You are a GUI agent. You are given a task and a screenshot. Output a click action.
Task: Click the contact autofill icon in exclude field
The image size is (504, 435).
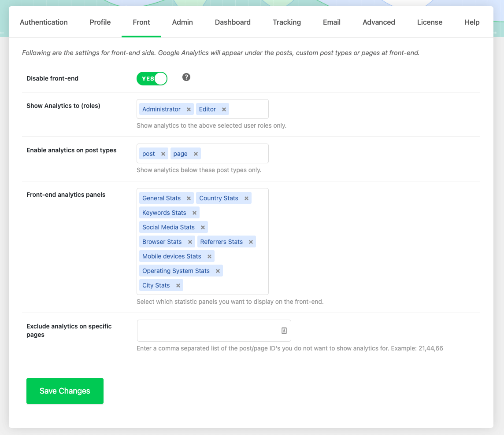284,331
